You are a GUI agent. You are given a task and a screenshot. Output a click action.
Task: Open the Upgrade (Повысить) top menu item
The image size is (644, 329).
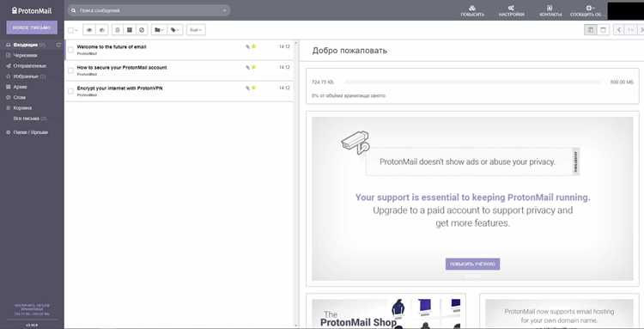(x=472, y=11)
